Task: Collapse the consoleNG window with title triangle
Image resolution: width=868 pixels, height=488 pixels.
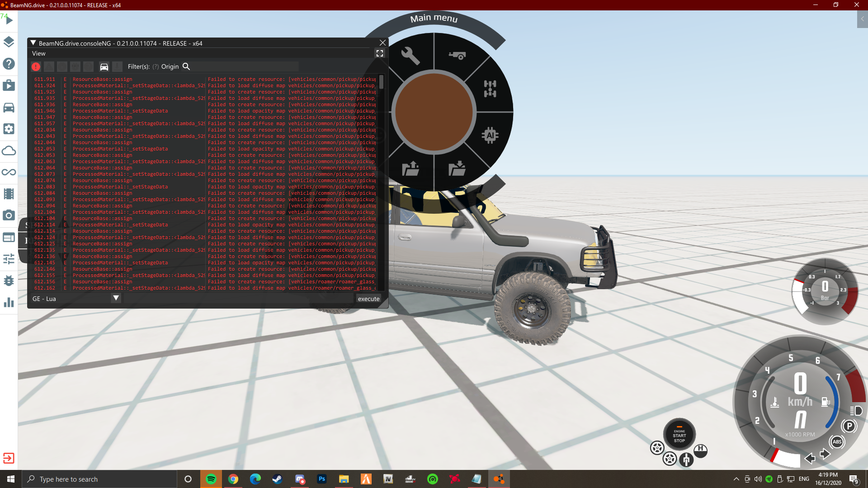Action: pyautogui.click(x=33, y=43)
